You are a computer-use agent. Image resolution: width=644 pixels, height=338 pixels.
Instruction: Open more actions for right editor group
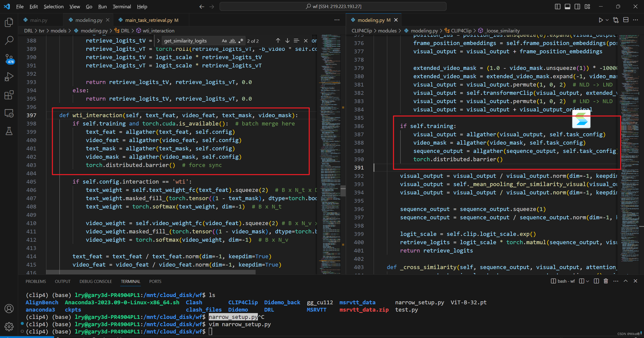click(635, 20)
